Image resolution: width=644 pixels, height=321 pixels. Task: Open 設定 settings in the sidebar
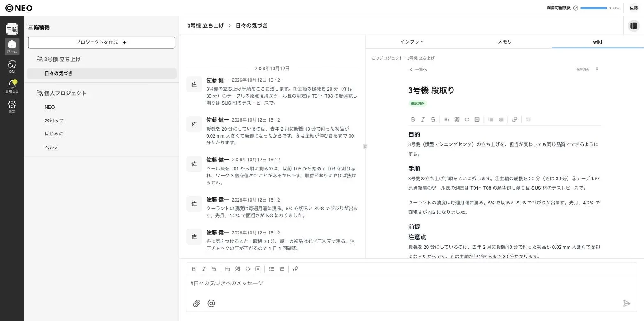[12, 107]
